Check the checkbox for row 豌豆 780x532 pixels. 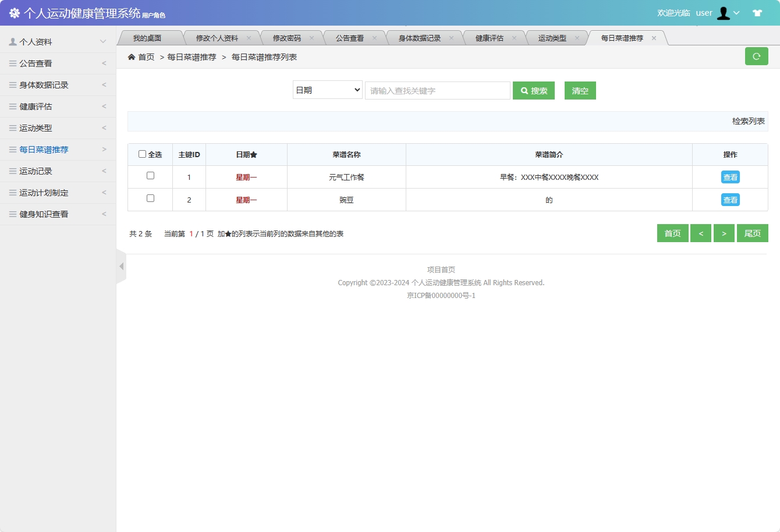click(x=150, y=199)
